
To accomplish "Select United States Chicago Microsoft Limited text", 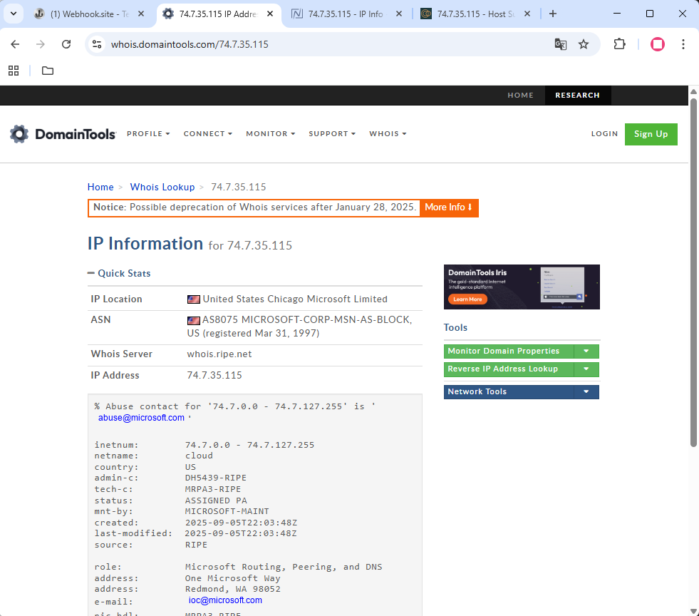I will pos(295,299).
